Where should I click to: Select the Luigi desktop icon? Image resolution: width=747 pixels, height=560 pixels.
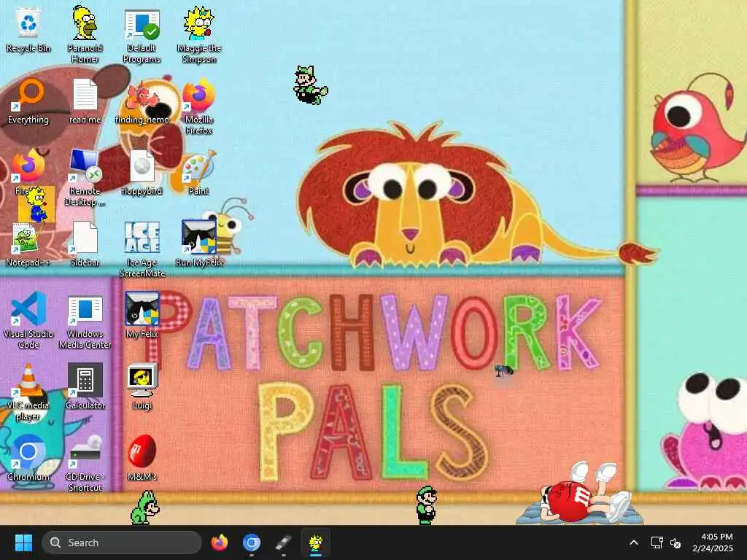click(x=142, y=386)
